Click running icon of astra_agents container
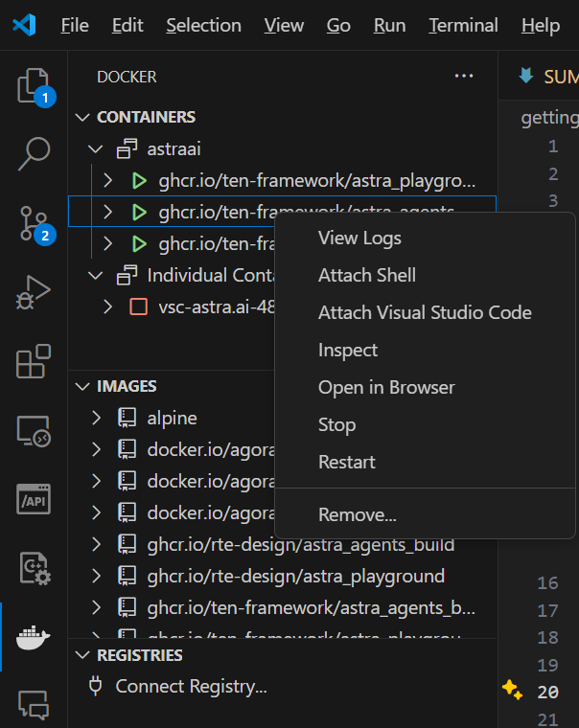 pos(139,213)
